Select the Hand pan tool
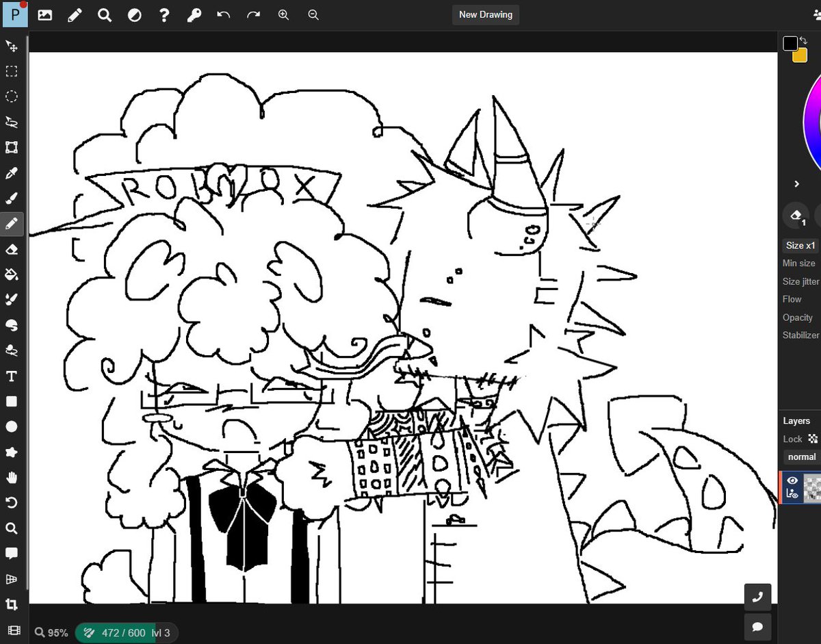This screenshot has height=644, width=821. 12,477
